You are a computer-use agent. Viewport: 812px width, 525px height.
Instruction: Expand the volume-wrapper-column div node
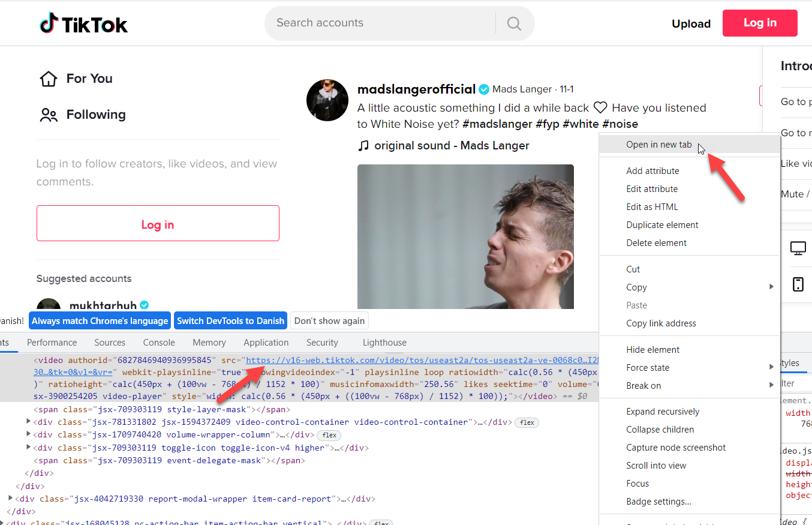(x=29, y=434)
